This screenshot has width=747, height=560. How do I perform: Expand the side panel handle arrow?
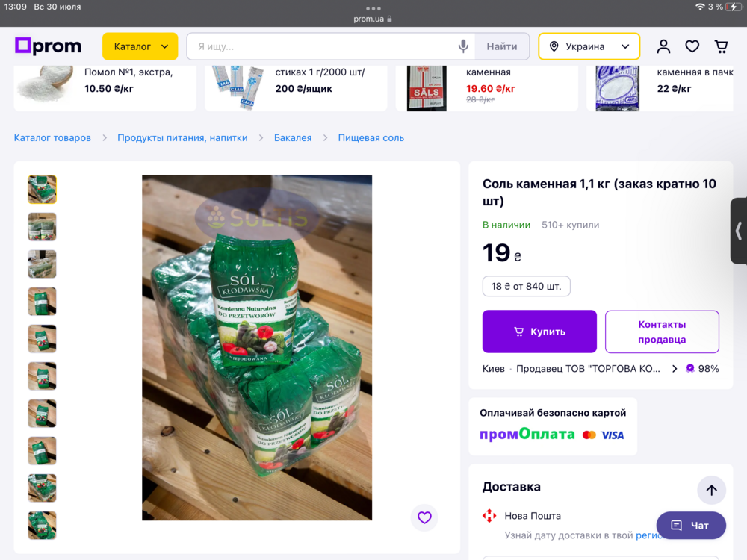[x=739, y=231]
